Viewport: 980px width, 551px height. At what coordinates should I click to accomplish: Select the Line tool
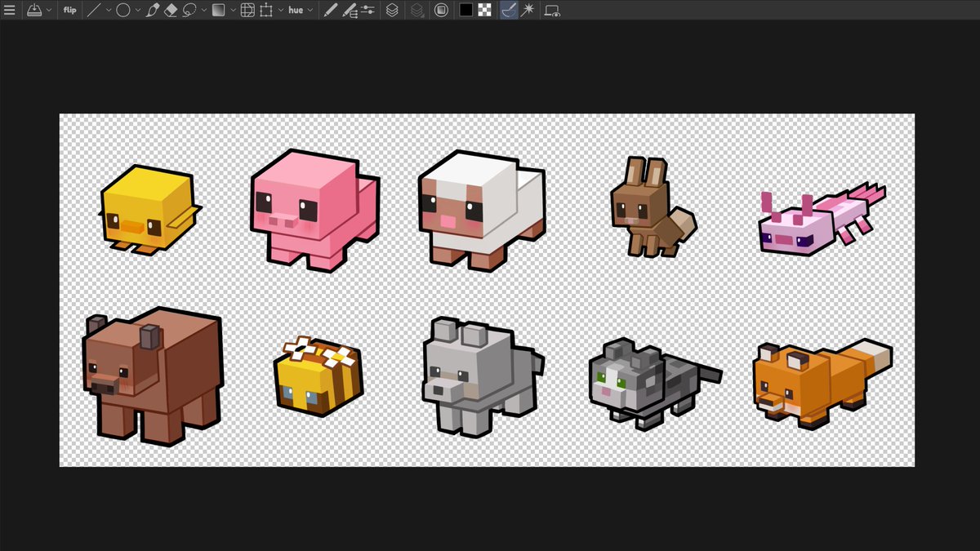point(94,11)
